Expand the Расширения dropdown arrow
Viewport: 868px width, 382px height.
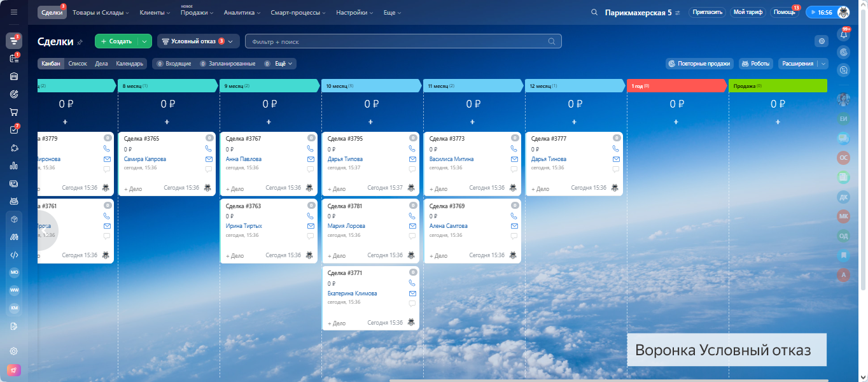[x=824, y=64]
